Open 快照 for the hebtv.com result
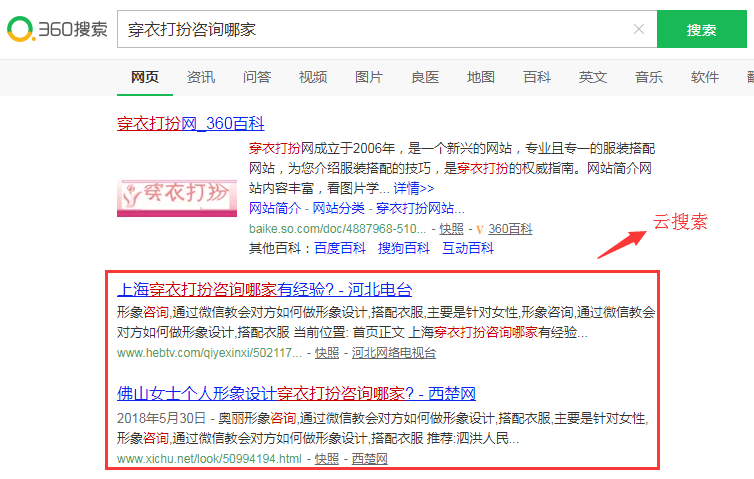 [x=327, y=353]
